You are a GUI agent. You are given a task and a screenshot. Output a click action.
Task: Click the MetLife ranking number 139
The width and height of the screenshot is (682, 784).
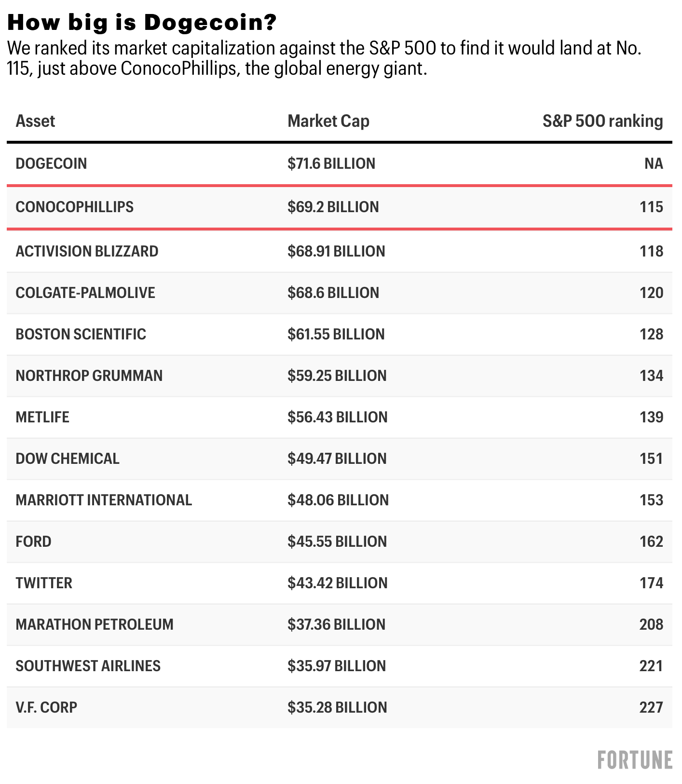point(651,417)
